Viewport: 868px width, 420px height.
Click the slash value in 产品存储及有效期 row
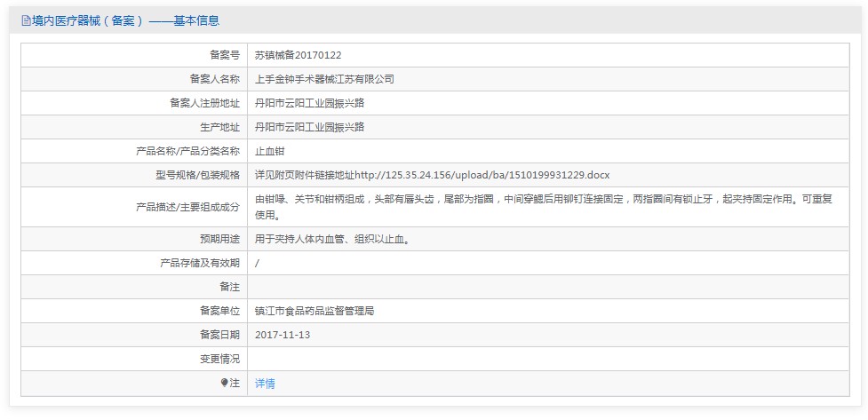tap(257, 264)
